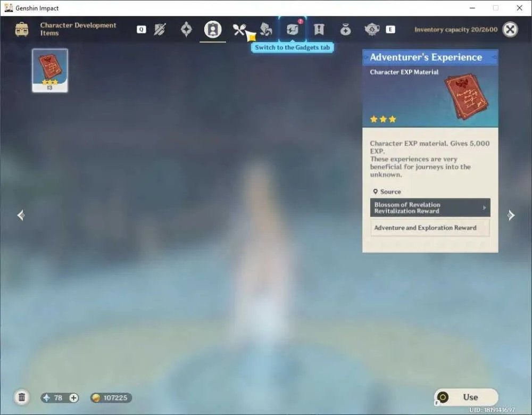Screen dimensions: 532x415
Task: Click the Q key previous-tab hint
Action: pyautogui.click(x=141, y=29)
